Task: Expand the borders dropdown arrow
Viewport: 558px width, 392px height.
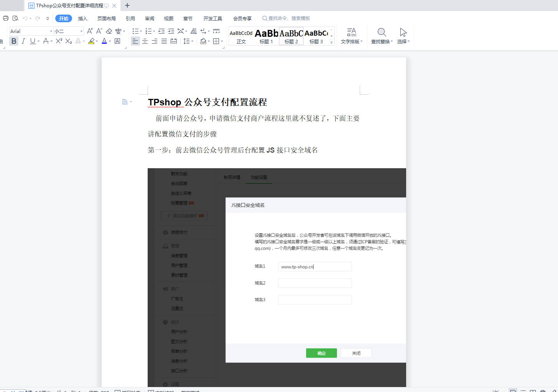Action: point(222,41)
